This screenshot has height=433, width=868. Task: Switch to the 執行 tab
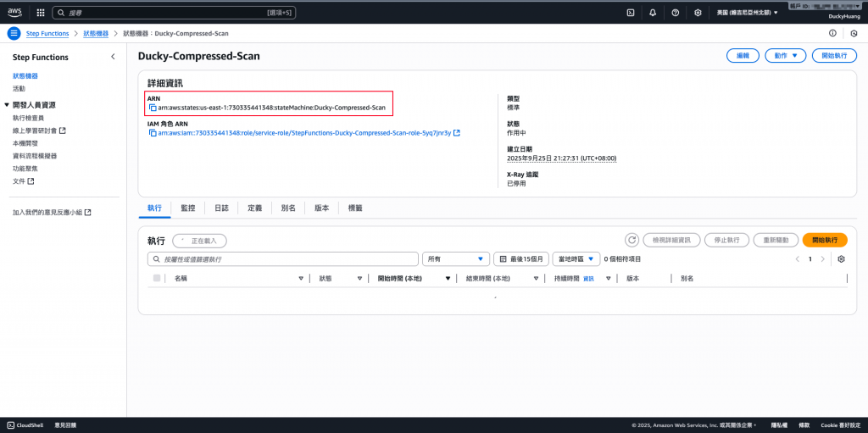pos(154,208)
